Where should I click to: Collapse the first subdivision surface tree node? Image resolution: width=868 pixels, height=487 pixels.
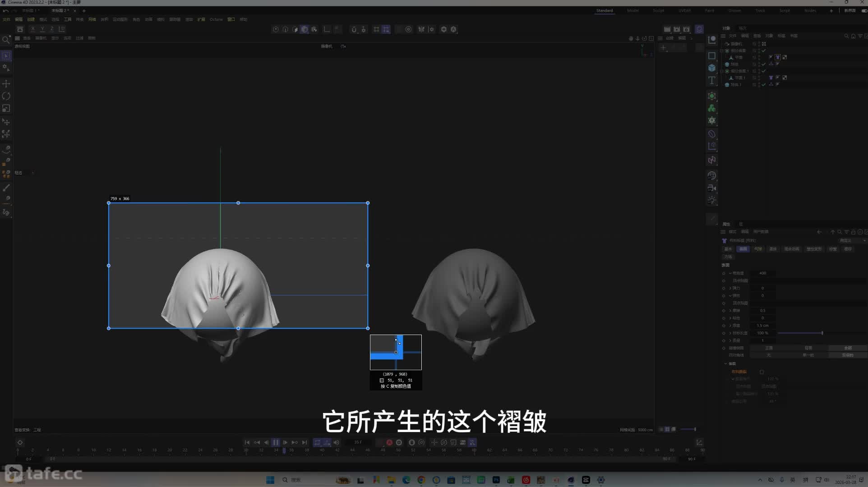click(722, 51)
